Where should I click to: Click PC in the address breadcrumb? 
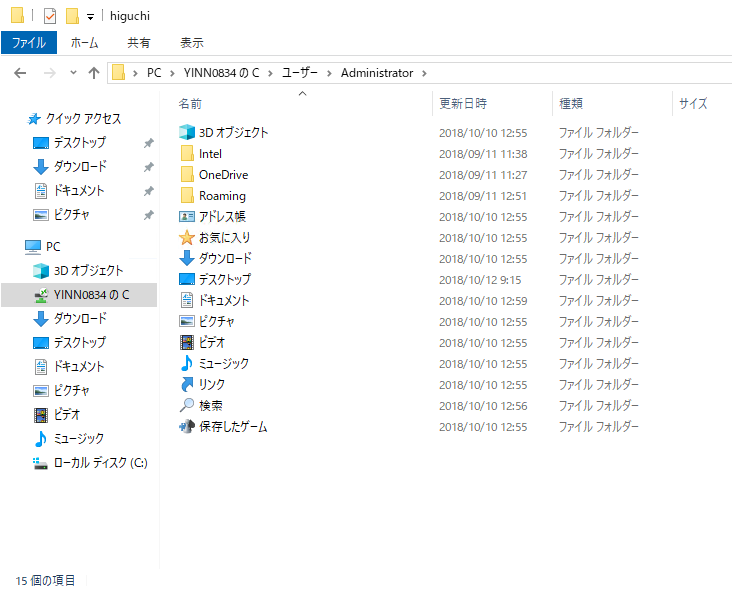coord(154,73)
